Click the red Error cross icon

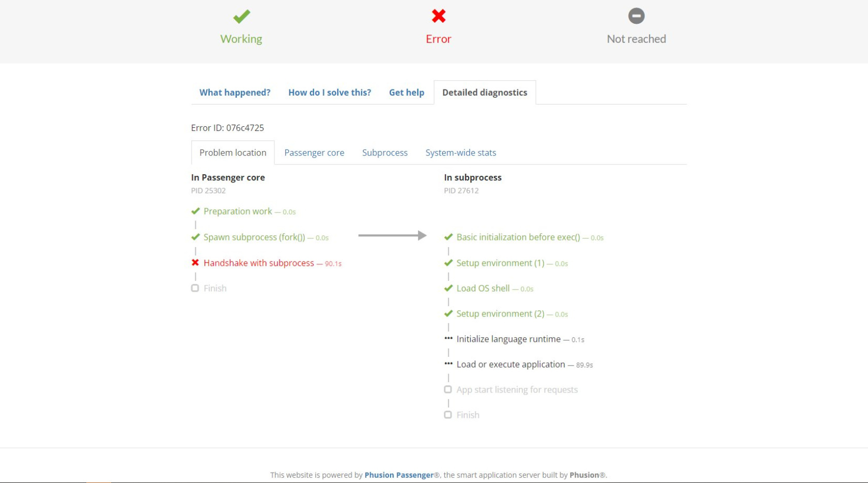pyautogui.click(x=439, y=16)
